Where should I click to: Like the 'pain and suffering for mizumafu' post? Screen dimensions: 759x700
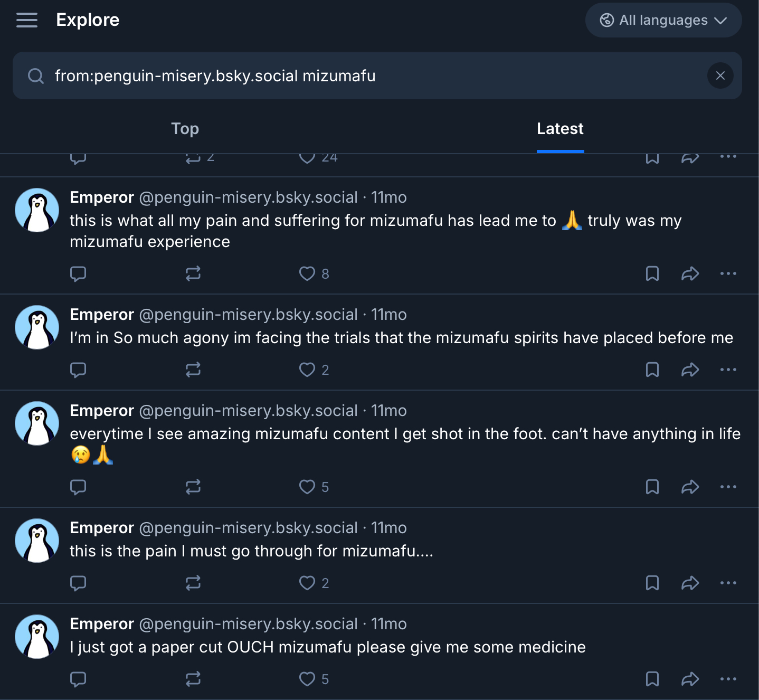pos(307,273)
